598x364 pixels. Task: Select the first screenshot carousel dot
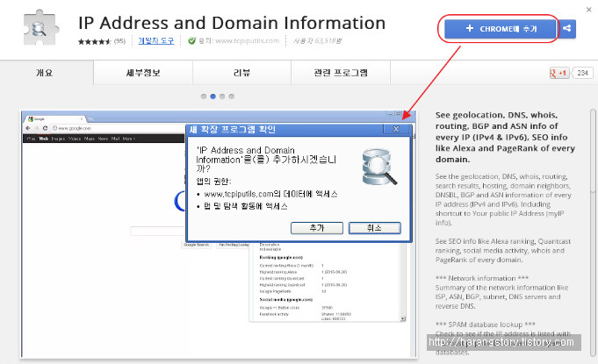coord(204,96)
